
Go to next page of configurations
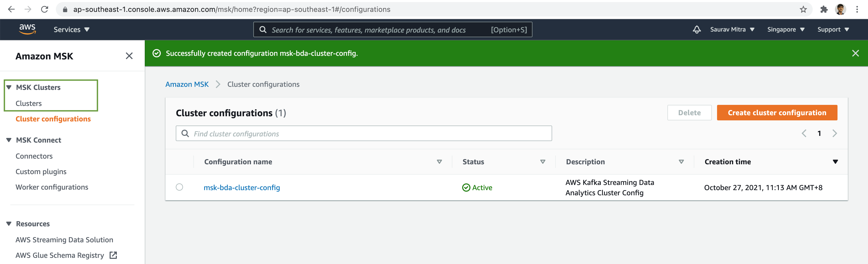[x=835, y=133]
